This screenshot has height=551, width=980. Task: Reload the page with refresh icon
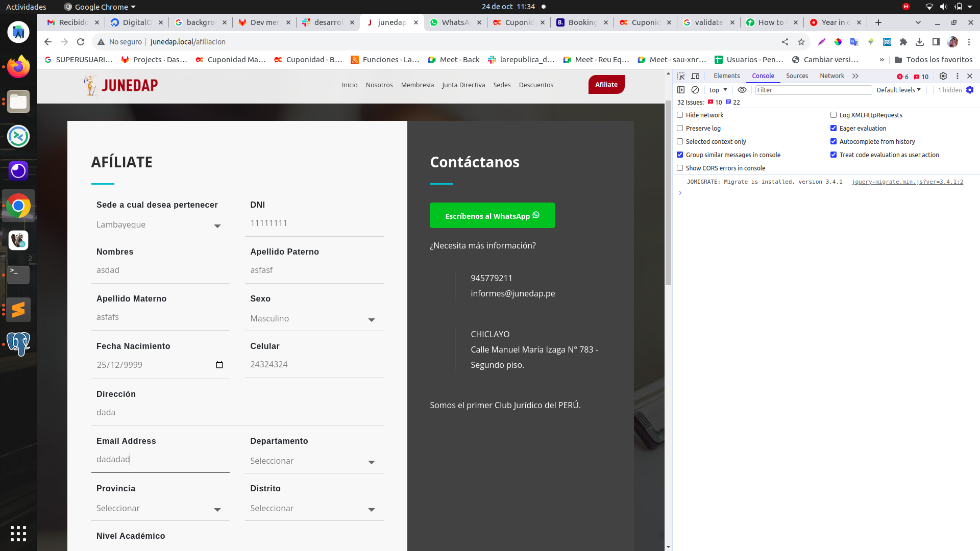pyautogui.click(x=81, y=42)
